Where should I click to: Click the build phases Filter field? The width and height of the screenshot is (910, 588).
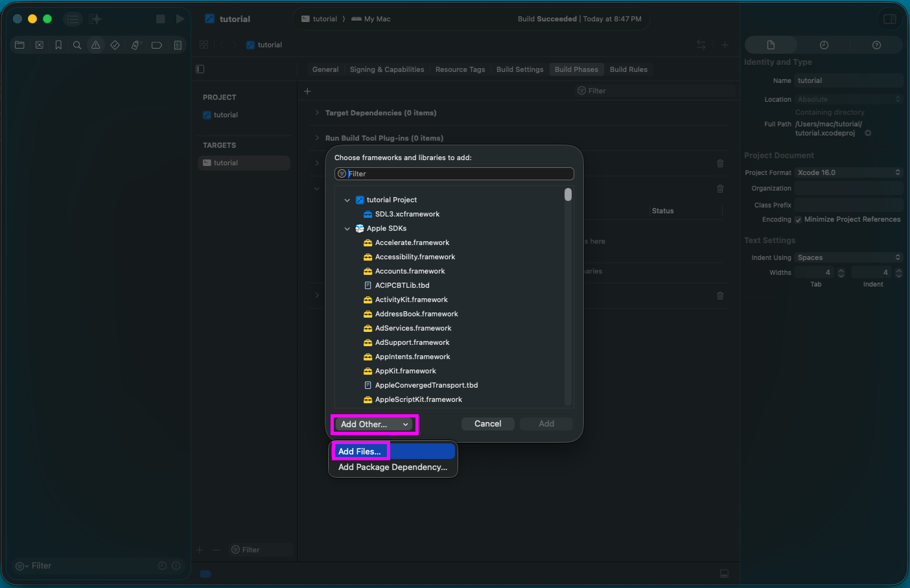tap(656, 91)
